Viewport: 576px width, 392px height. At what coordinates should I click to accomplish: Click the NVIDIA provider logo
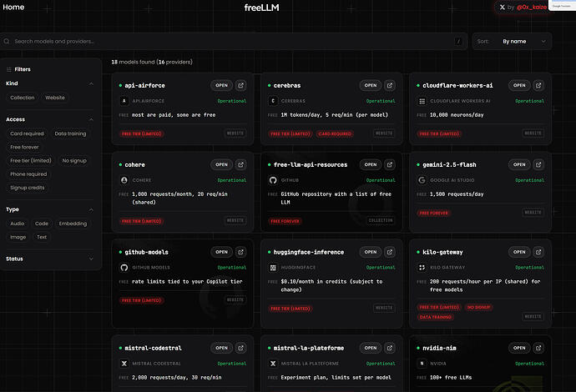pyautogui.click(x=422, y=363)
